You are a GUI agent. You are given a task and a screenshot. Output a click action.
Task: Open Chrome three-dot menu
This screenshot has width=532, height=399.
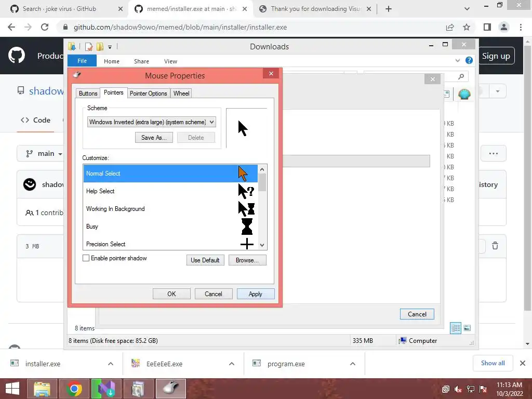coord(521,27)
